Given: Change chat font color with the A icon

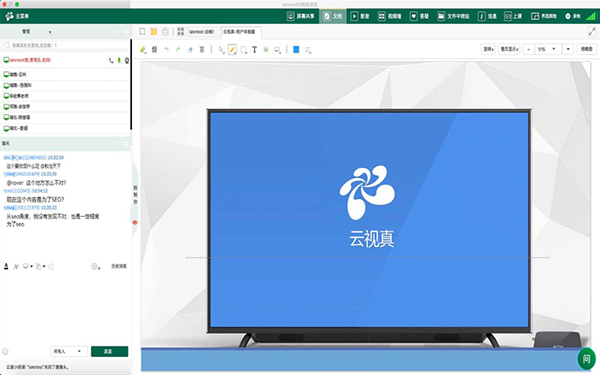Looking at the screenshot, I should (x=6, y=266).
